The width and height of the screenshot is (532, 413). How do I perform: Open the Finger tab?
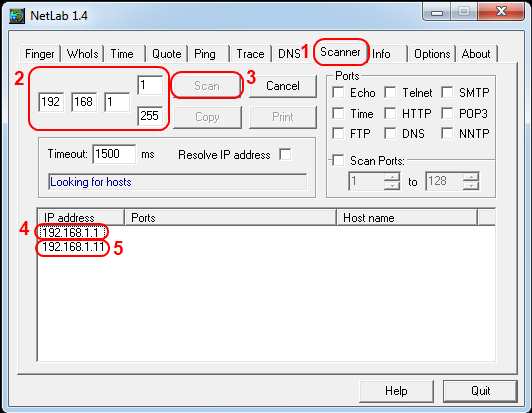(x=39, y=54)
